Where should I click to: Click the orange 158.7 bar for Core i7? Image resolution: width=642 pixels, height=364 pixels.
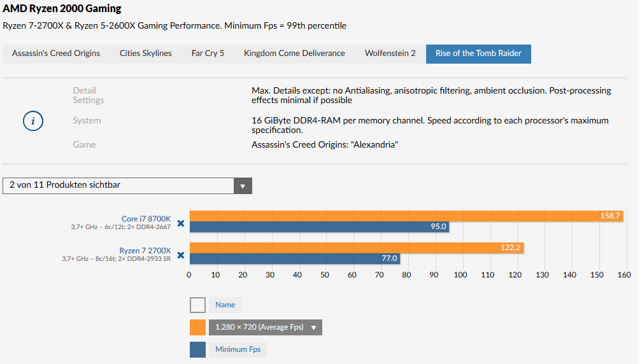point(406,216)
